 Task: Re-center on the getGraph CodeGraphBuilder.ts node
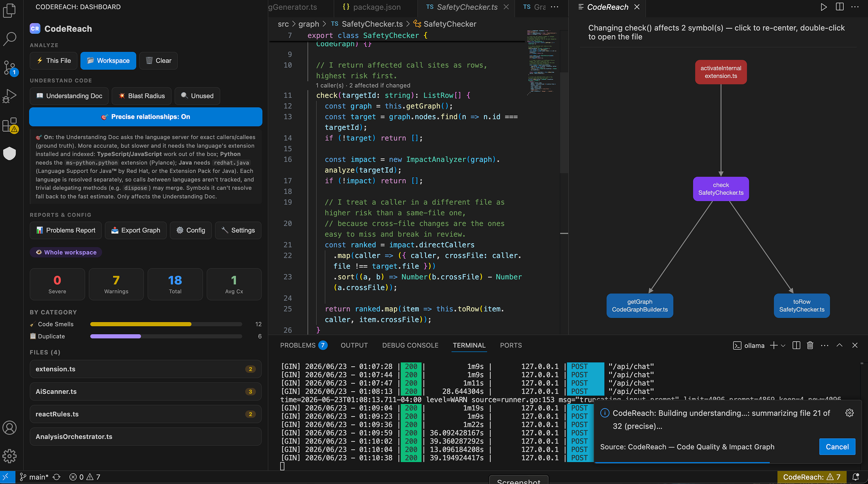point(640,306)
